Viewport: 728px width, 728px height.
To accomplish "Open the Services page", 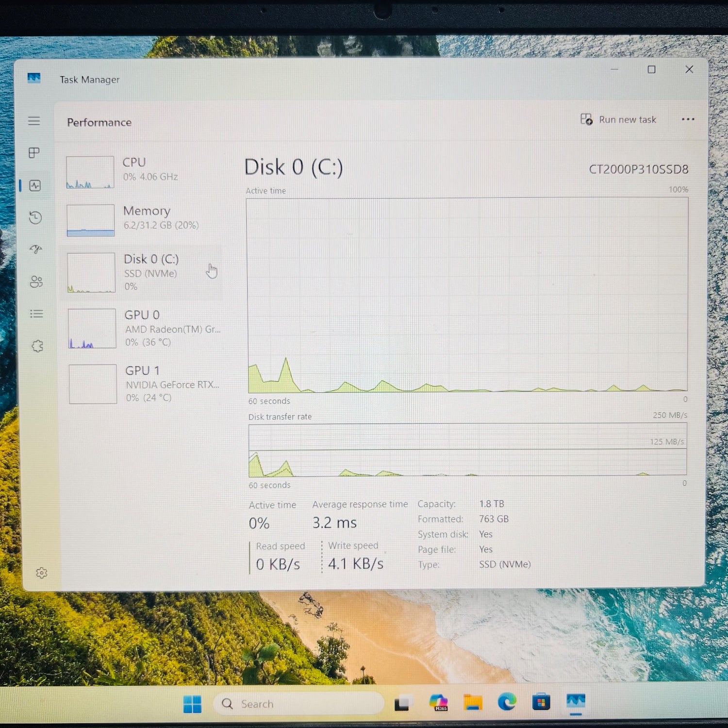I will (x=34, y=346).
